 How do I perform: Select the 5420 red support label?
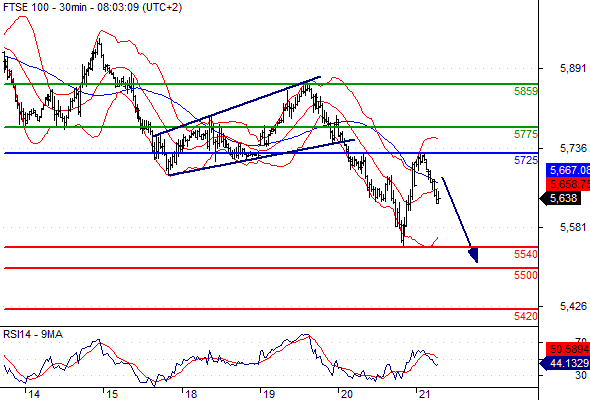click(x=526, y=316)
